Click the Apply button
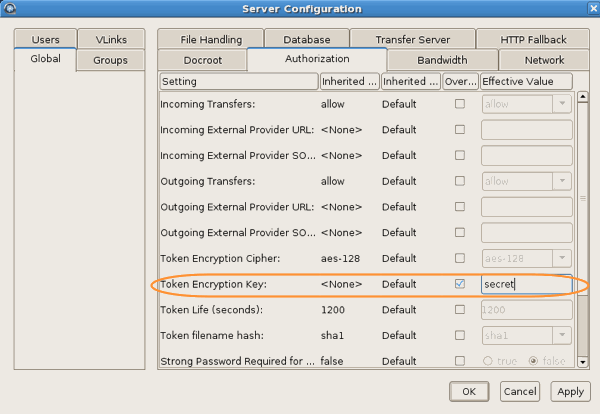Image resolution: width=600 pixels, height=414 pixels. [x=569, y=392]
